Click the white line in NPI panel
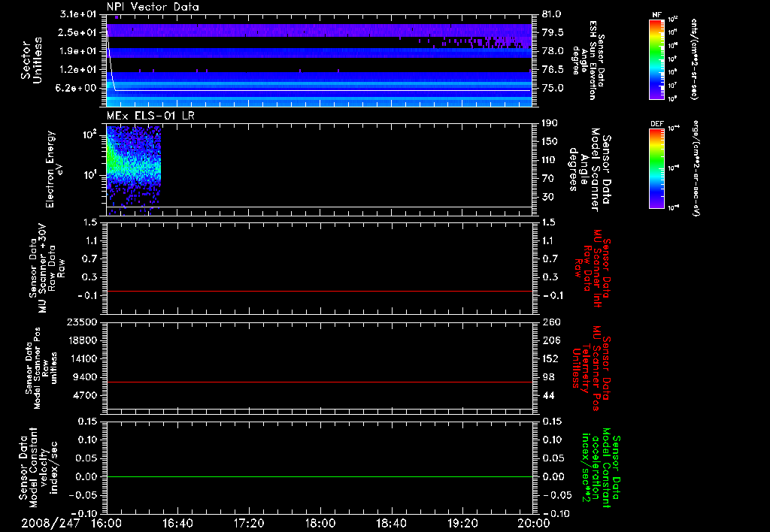 319,90
